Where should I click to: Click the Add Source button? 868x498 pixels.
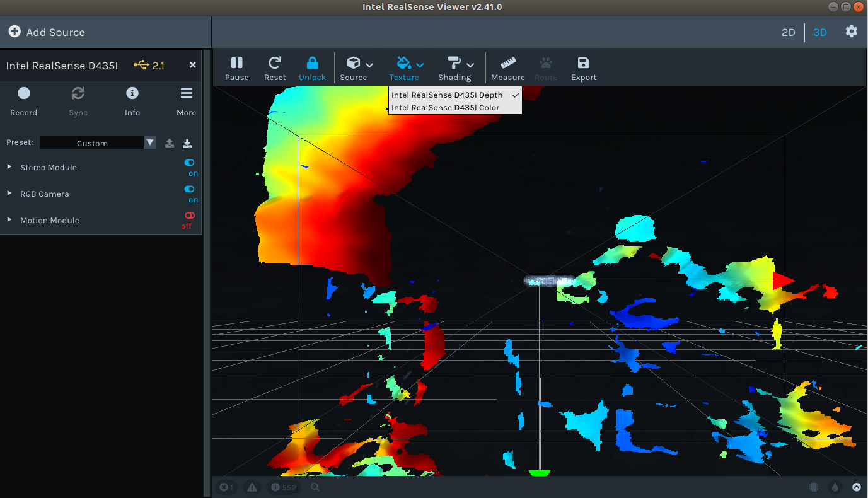(47, 31)
